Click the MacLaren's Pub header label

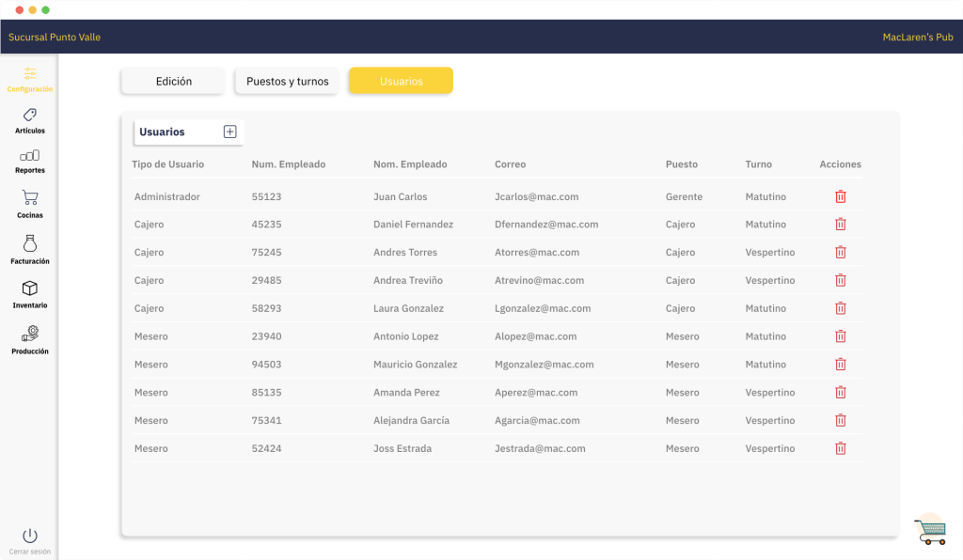tap(917, 38)
